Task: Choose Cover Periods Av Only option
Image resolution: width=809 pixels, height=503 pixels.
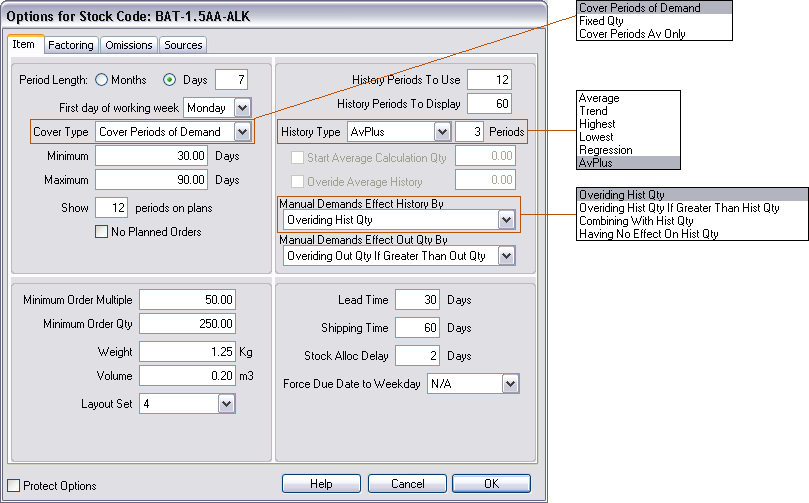Action: click(x=654, y=34)
